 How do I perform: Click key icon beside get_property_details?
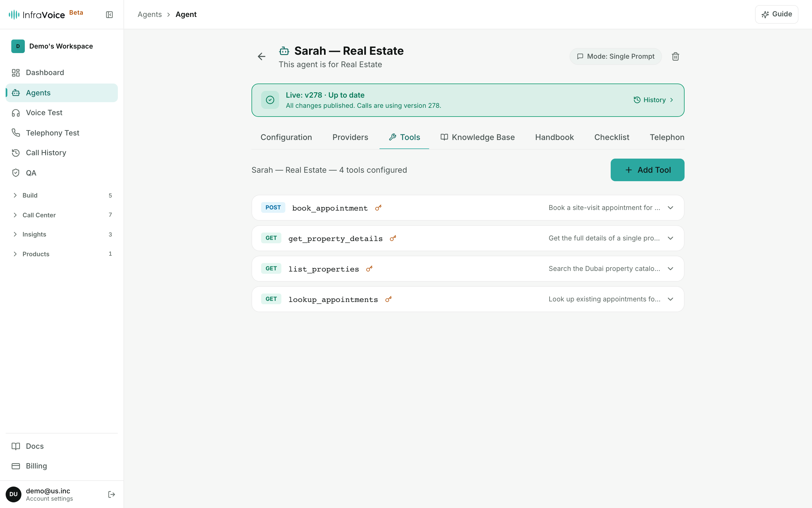pos(393,238)
